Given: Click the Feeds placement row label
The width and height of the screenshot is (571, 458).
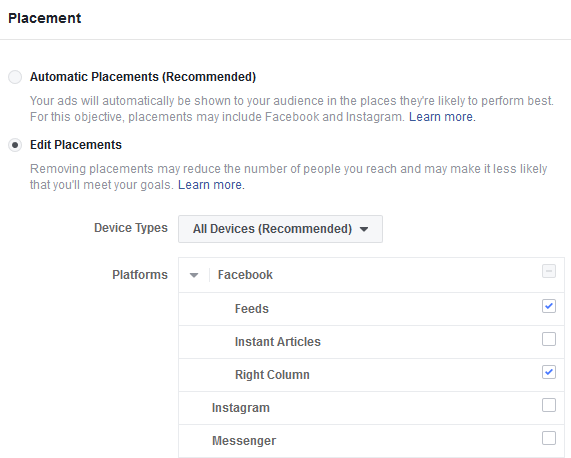Looking at the screenshot, I should (x=252, y=309).
